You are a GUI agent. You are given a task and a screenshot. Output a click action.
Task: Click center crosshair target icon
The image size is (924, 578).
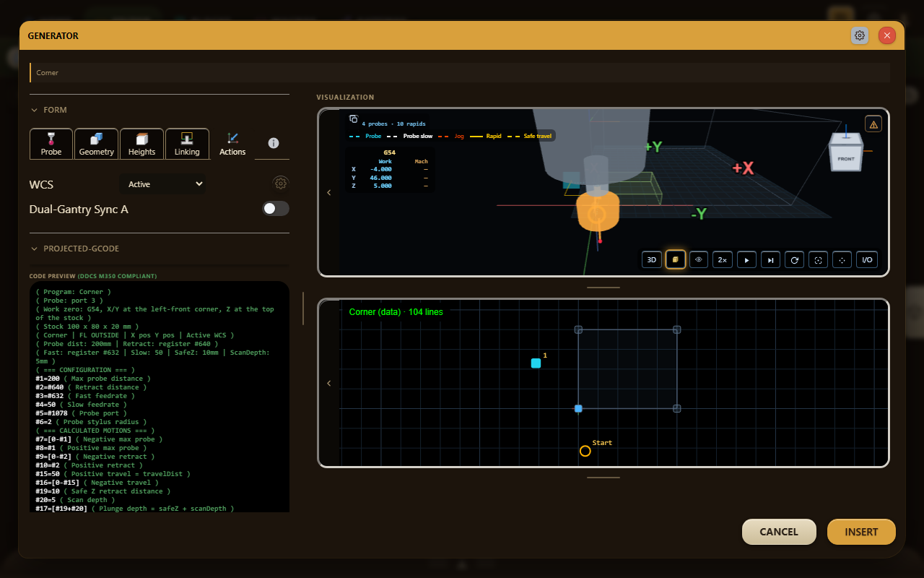[842, 259]
